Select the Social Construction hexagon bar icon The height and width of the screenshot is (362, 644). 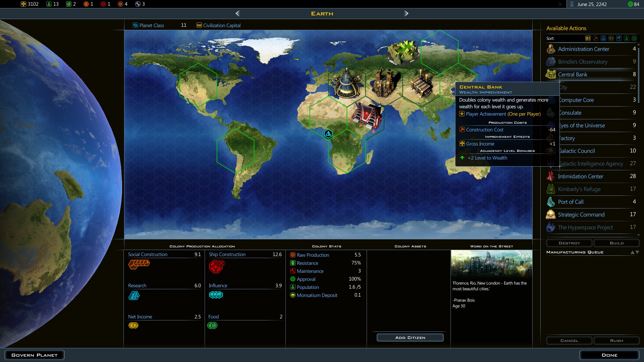tap(139, 264)
